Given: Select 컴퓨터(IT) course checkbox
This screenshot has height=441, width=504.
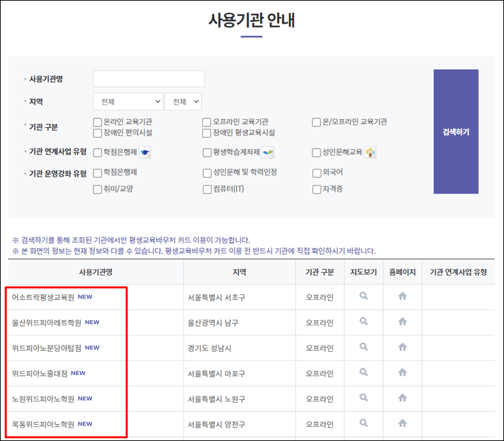Looking at the screenshot, I should click(x=208, y=189).
